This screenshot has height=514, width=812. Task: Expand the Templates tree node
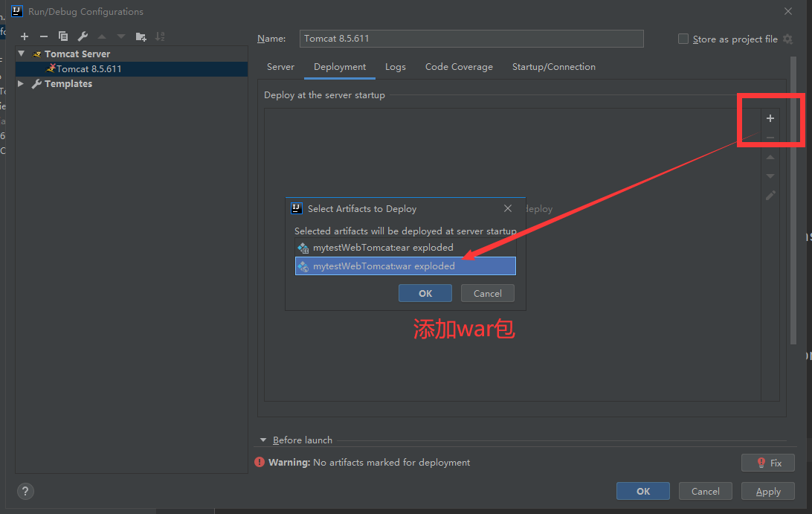point(21,83)
